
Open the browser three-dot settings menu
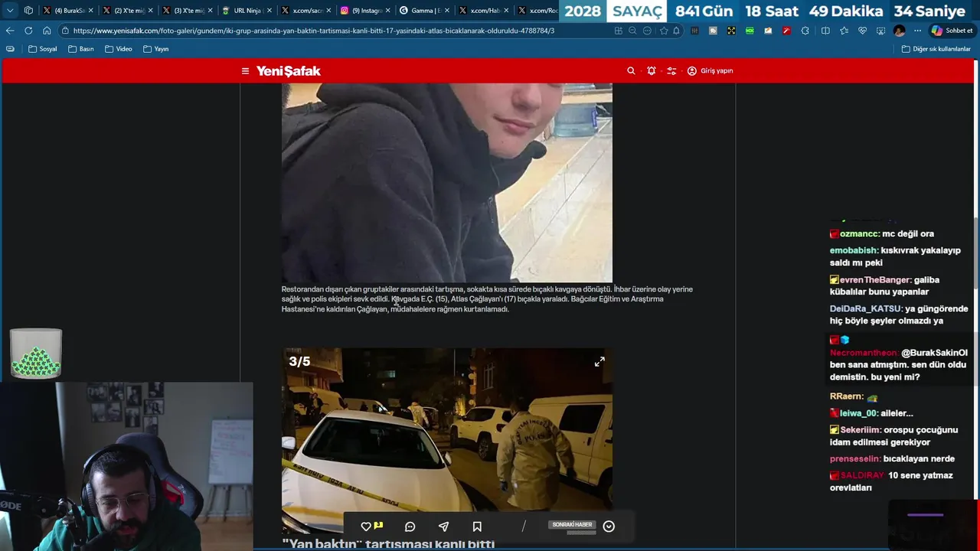coord(917,31)
